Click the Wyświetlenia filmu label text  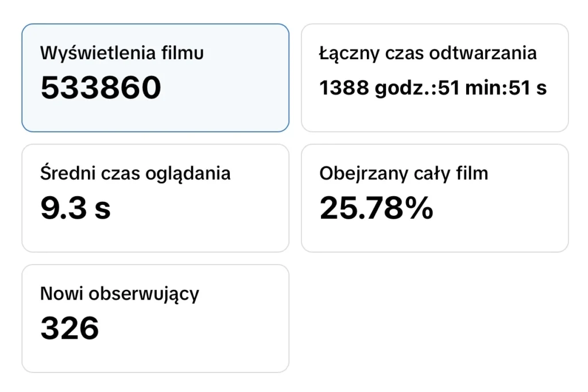(x=122, y=53)
